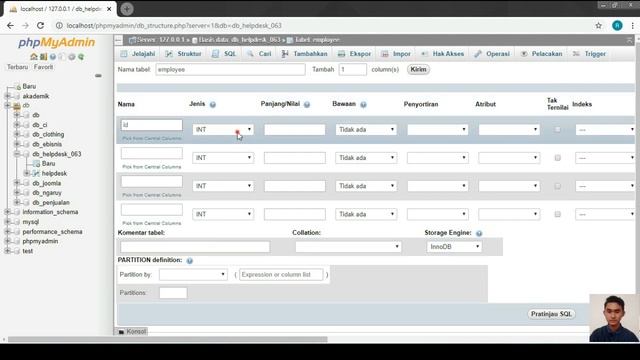
Task: Open the Jelajahi tab
Action: tap(138, 54)
